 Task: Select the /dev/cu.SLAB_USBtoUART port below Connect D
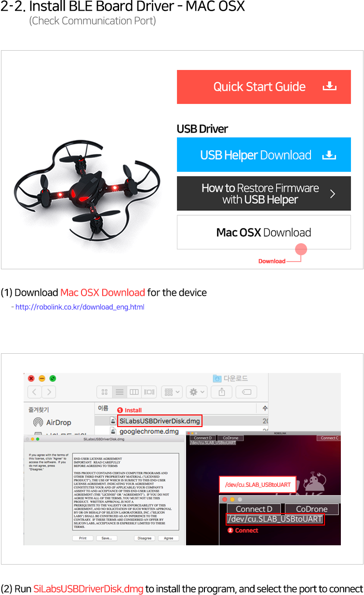click(275, 519)
